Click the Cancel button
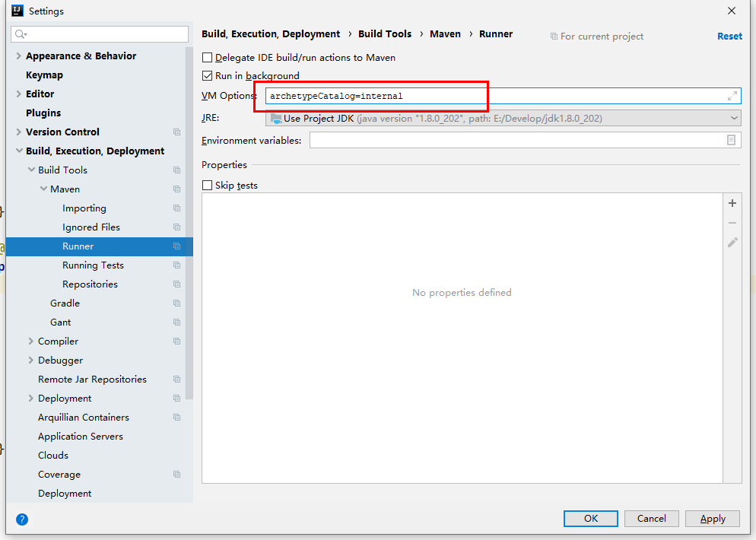Image resolution: width=756 pixels, height=540 pixels. coord(651,518)
